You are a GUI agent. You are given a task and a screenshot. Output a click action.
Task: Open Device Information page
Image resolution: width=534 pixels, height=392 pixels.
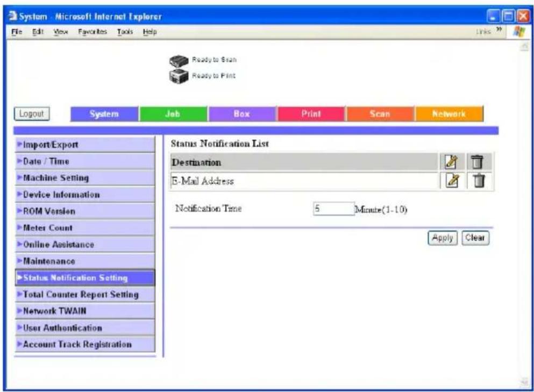pos(85,195)
